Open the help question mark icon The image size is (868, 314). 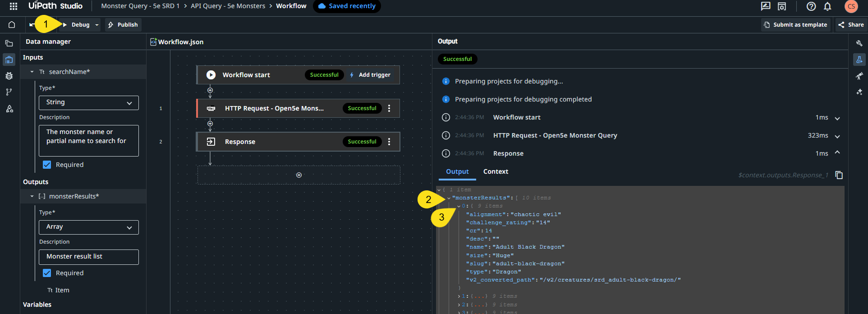tap(811, 6)
